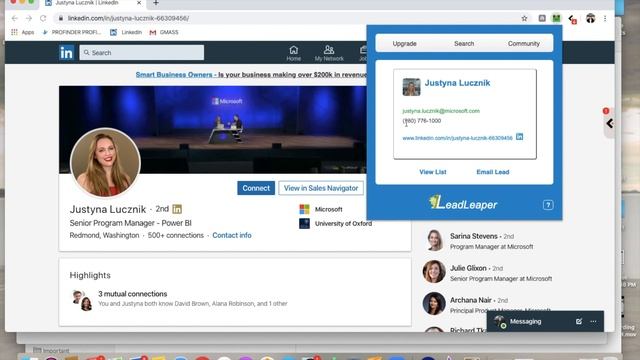Open the LeadLeaper extension toolbar icon
The width and height of the screenshot is (640, 360).
point(556,18)
